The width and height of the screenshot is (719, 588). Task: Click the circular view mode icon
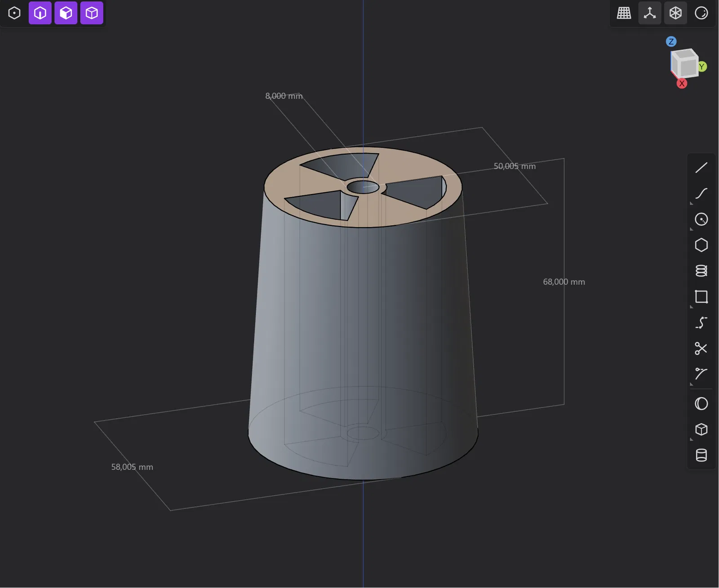(x=701, y=13)
